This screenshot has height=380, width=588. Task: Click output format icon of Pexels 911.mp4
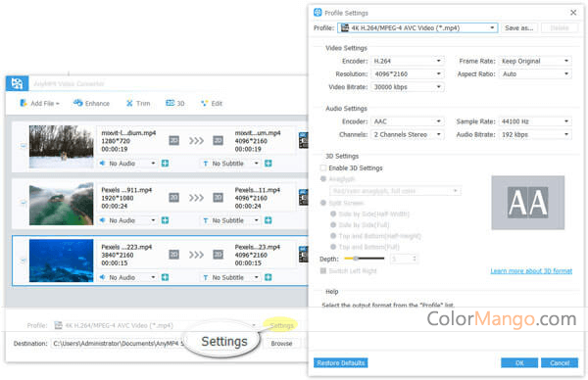[x=303, y=197]
